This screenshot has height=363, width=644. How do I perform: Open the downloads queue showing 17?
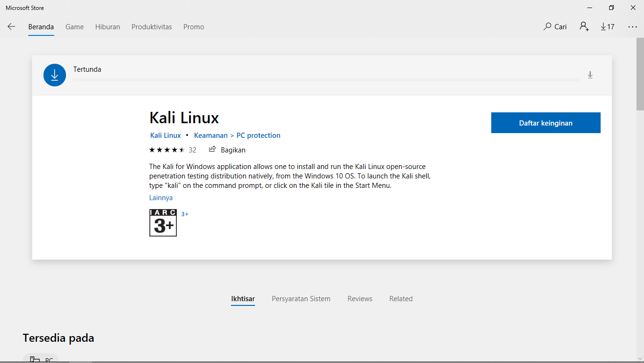tap(608, 27)
